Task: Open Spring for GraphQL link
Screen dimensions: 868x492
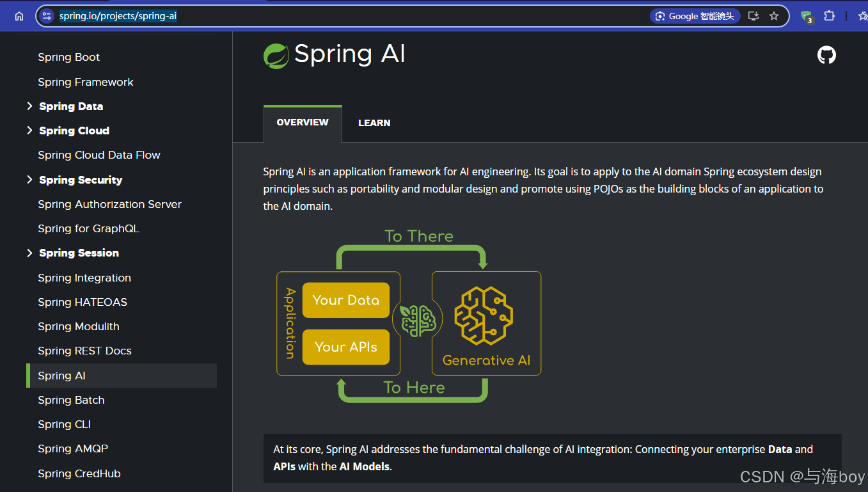Action: (x=88, y=228)
